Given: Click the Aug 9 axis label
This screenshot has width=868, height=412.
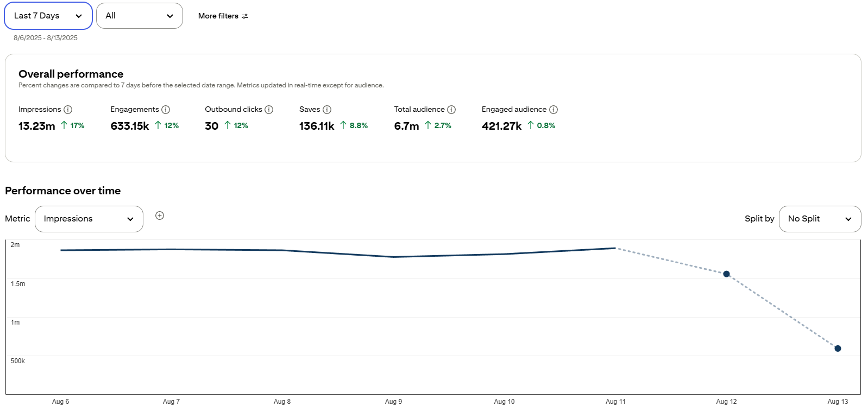Looking at the screenshot, I should click(393, 402).
